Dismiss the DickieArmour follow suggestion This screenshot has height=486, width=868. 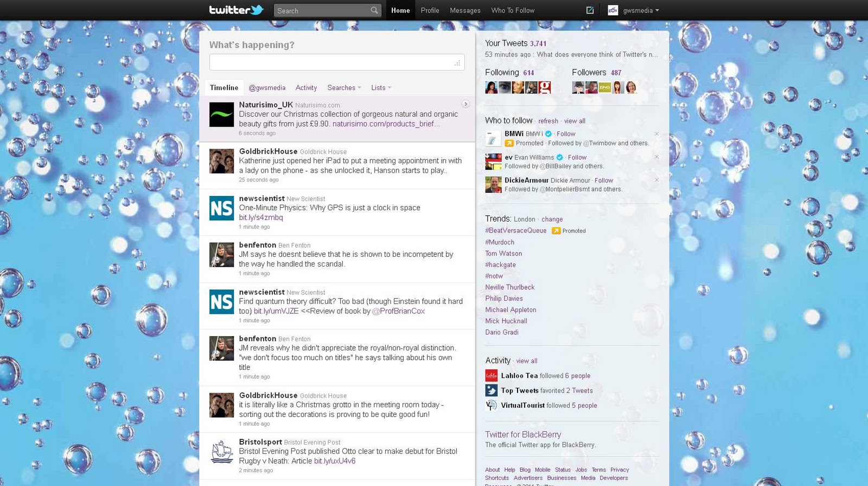656,180
